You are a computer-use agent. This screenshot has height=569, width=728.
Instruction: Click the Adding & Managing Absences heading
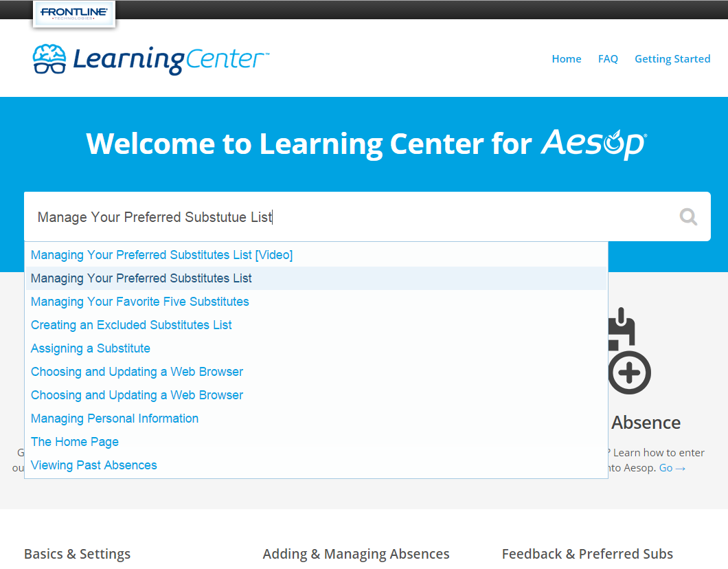[356, 554]
